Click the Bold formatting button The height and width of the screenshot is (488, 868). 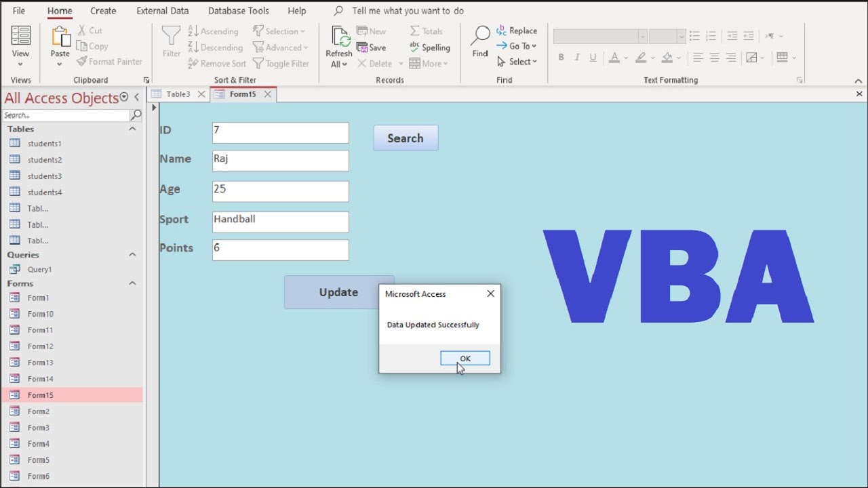click(x=561, y=58)
